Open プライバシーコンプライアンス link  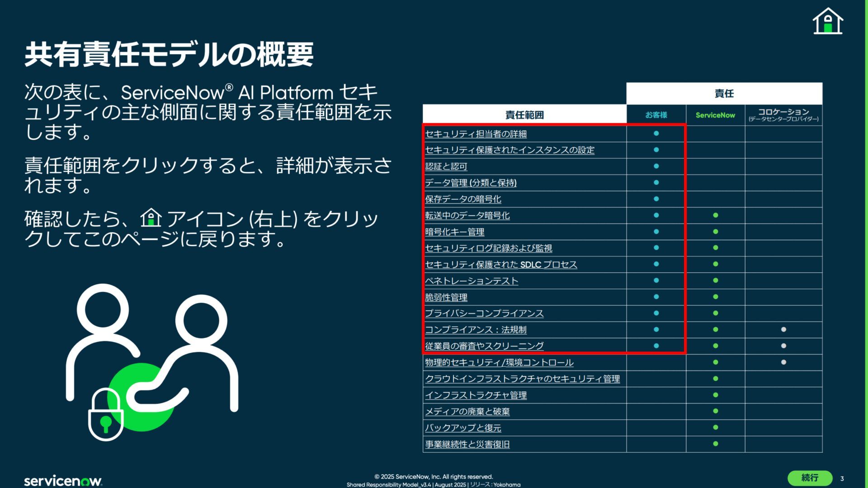pyautogui.click(x=484, y=313)
